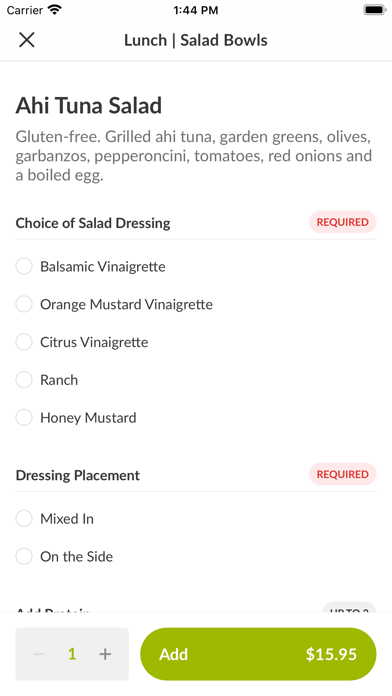Tap the minus quantity icon

coord(39,654)
